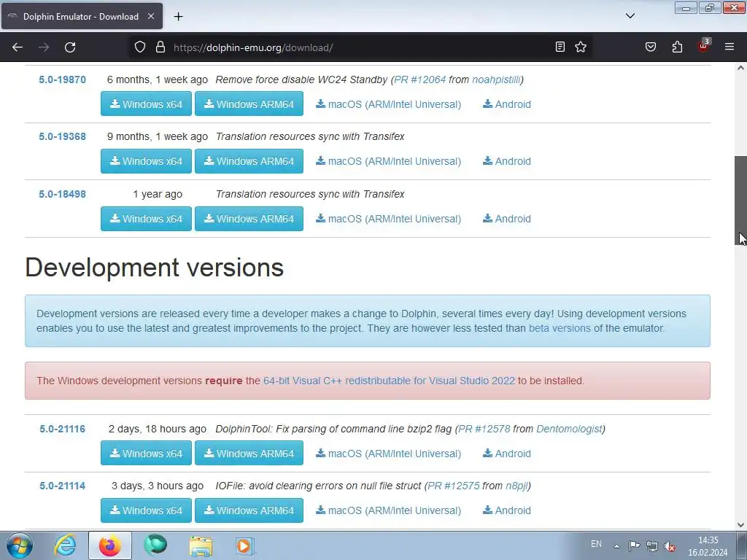Open the Windows Start menu orb
The width and height of the screenshot is (747, 560).
19,545
